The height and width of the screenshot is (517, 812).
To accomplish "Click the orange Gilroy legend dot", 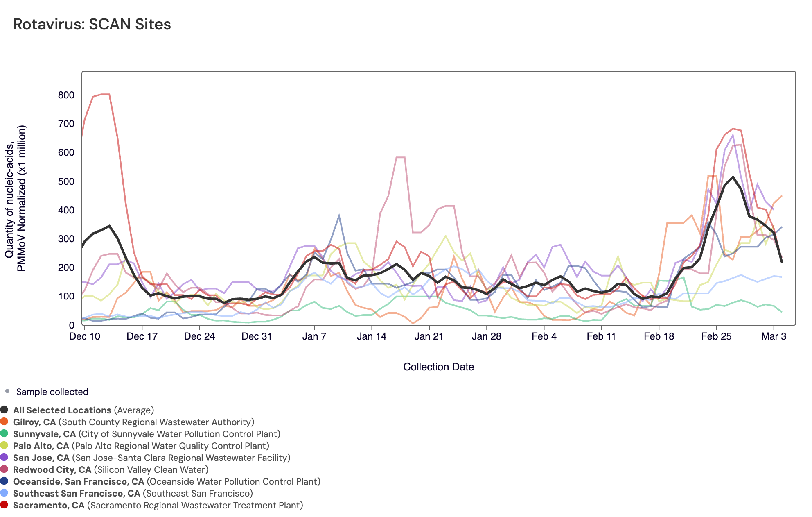I will click(5, 422).
